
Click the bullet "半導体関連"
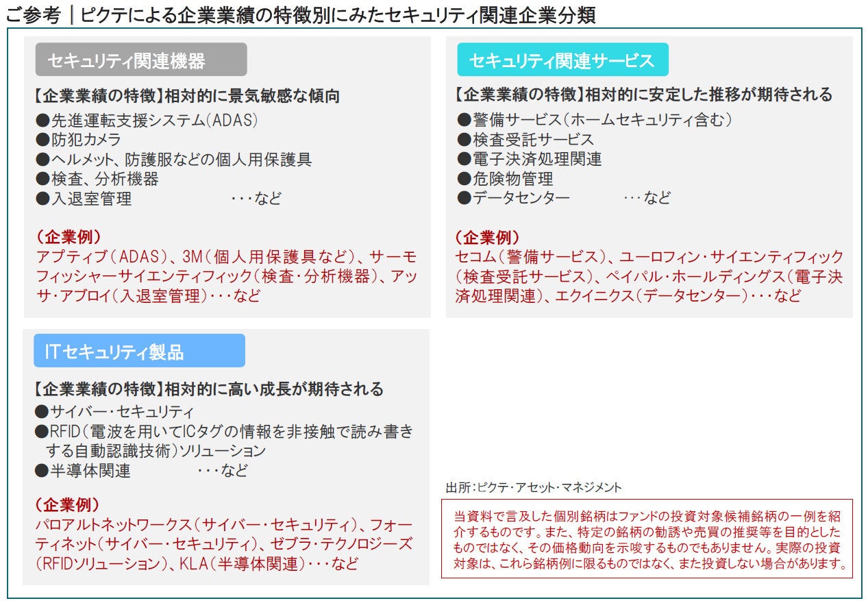coord(84,471)
